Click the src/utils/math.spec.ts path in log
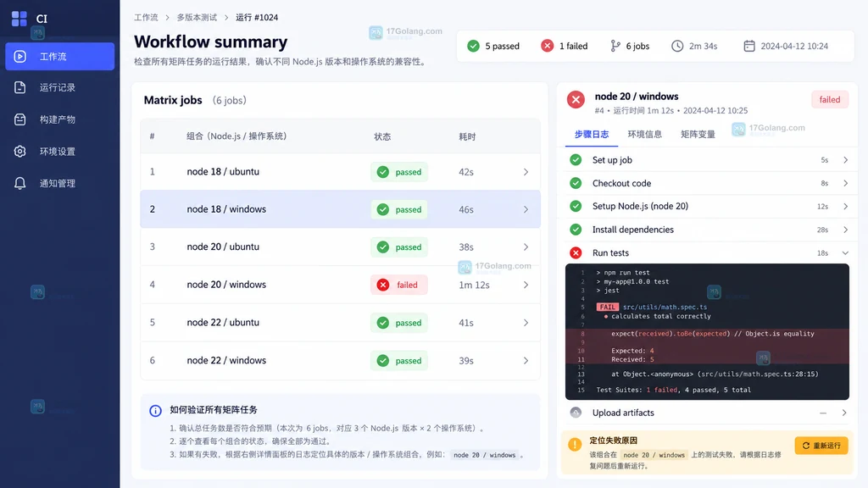The image size is (868, 488). click(665, 307)
